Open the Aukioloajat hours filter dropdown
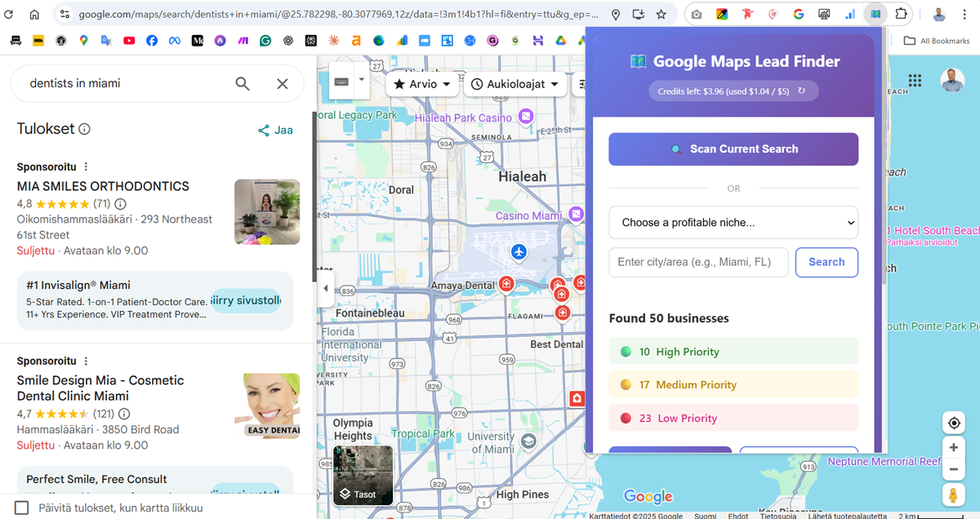The image size is (980, 519). [515, 84]
